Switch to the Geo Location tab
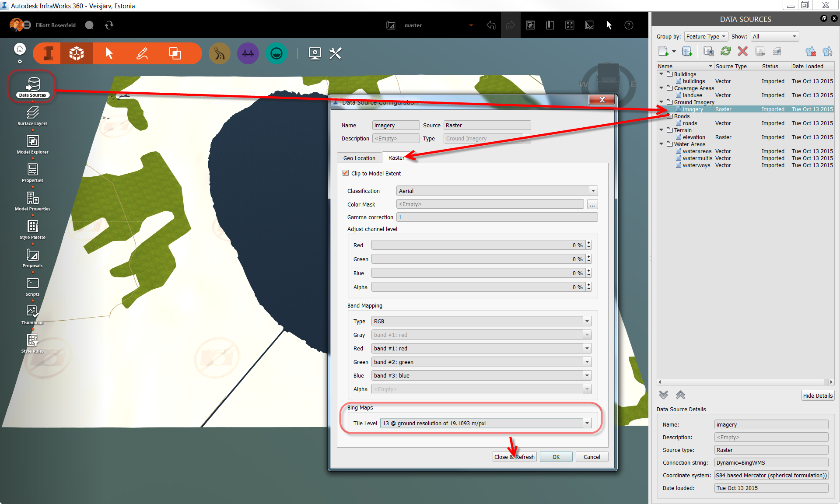Image resolution: width=840 pixels, height=504 pixels. (358, 158)
